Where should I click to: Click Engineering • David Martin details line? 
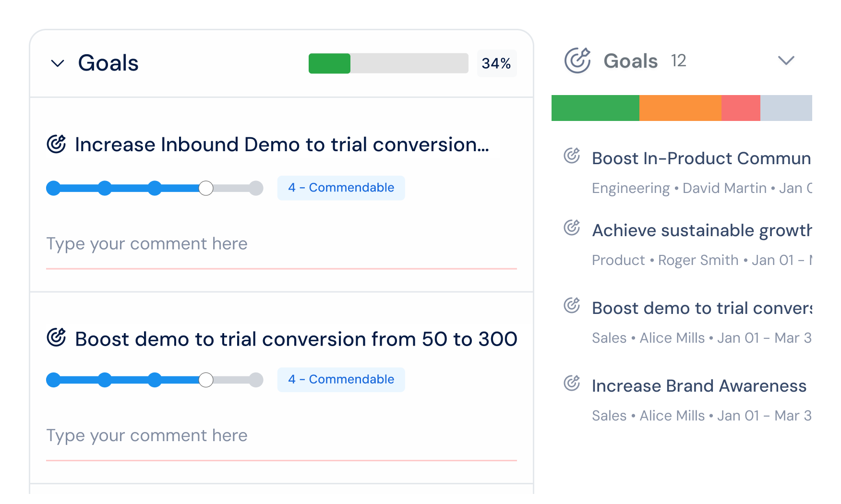pos(702,188)
